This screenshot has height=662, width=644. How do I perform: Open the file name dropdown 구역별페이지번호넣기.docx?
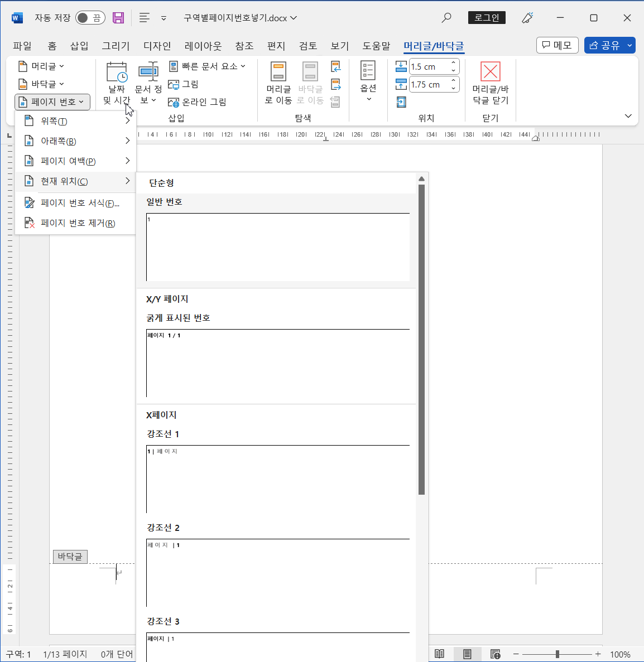coord(240,18)
